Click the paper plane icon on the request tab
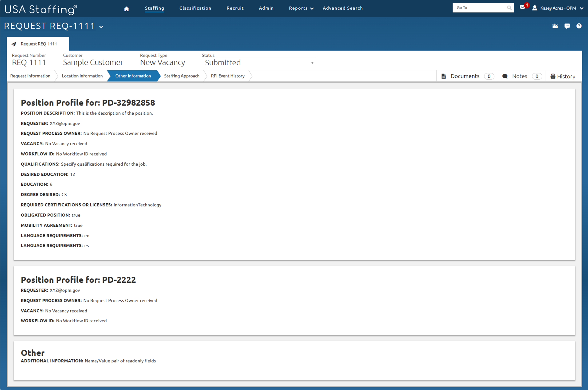 coord(14,44)
